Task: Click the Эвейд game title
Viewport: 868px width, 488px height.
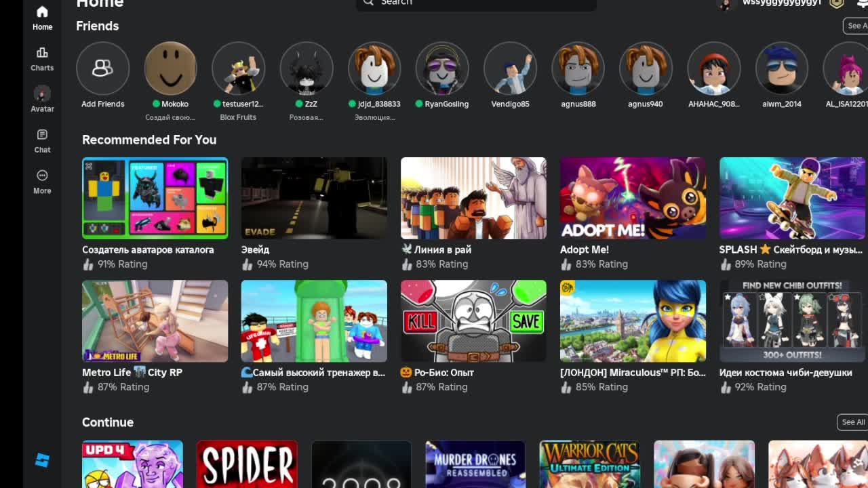Action: (x=255, y=249)
